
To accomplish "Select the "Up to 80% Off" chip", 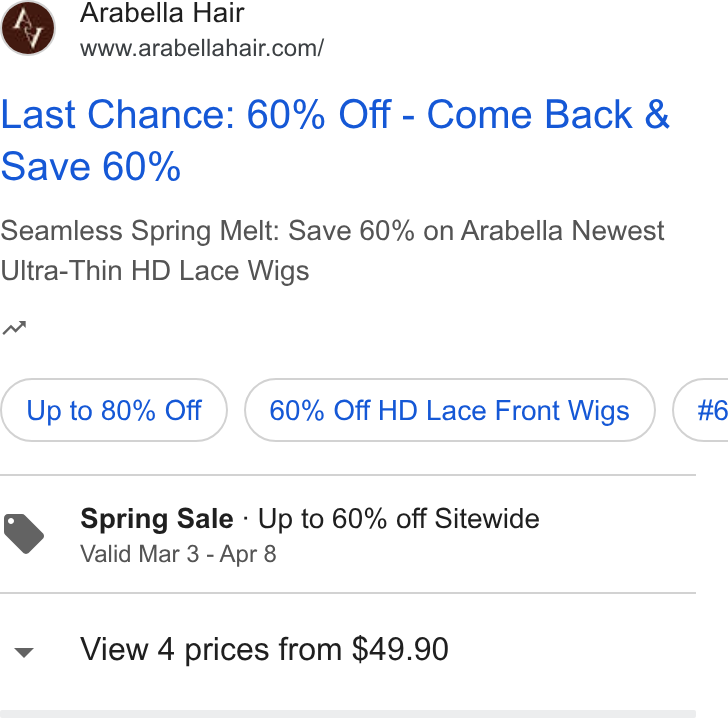I will coord(114,410).
